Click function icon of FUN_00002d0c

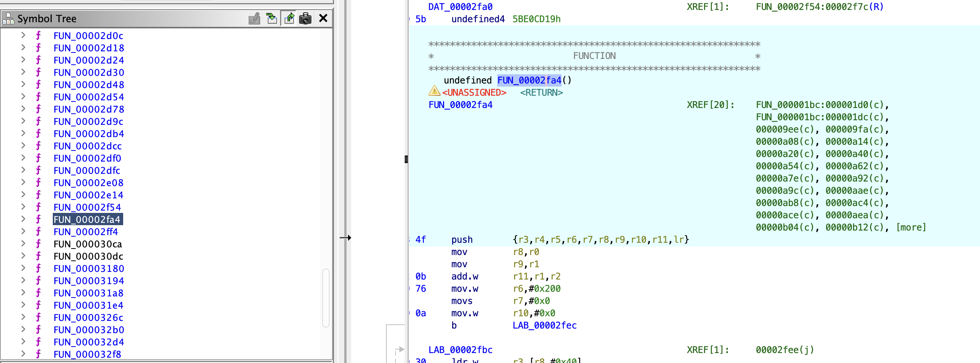coord(38,36)
